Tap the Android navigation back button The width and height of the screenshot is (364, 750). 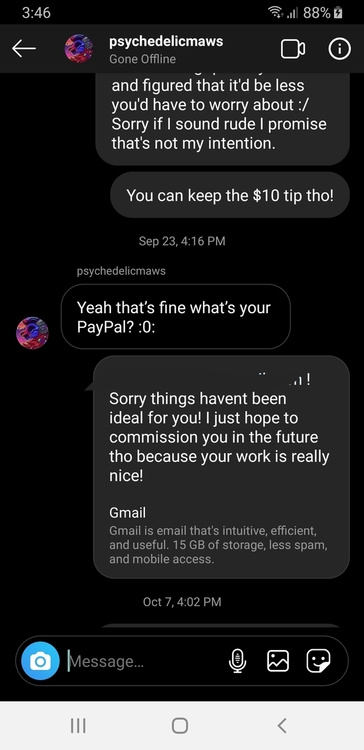tap(282, 726)
